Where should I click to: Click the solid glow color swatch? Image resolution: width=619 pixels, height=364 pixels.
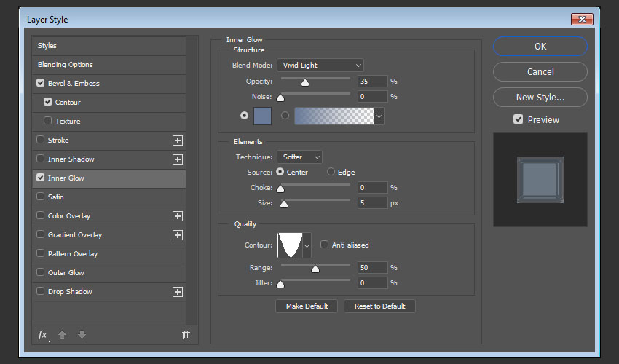pyautogui.click(x=262, y=115)
